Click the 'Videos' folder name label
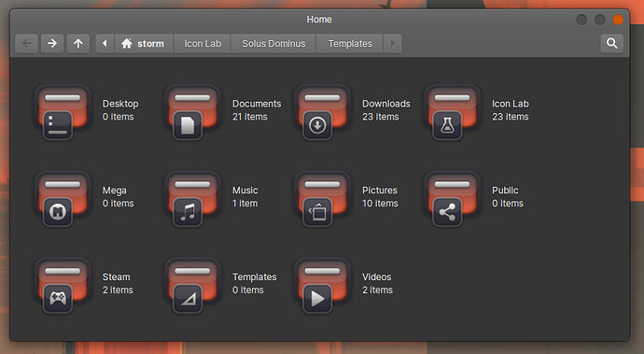This screenshot has height=354, width=644. (377, 277)
